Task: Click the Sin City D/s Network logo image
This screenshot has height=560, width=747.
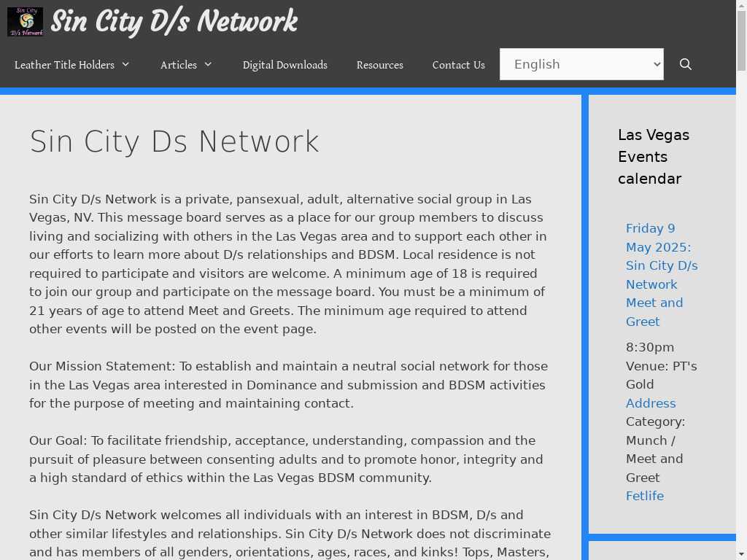Action: [x=26, y=22]
